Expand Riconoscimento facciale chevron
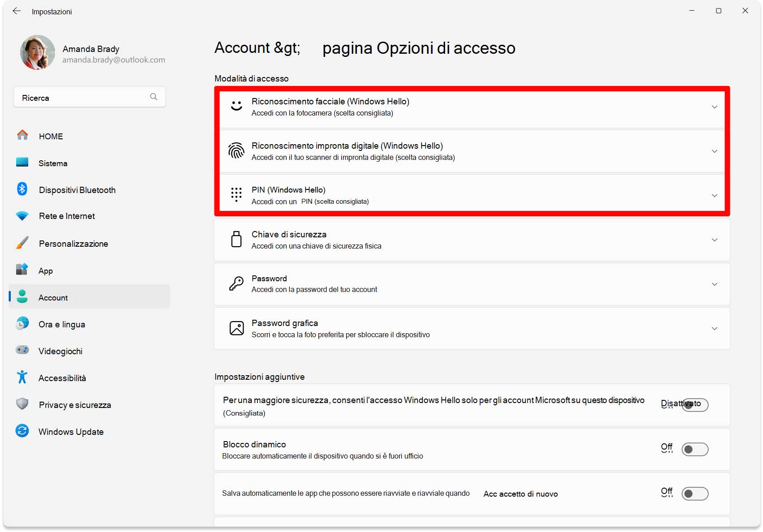The image size is (763, 532). point(714,107)
